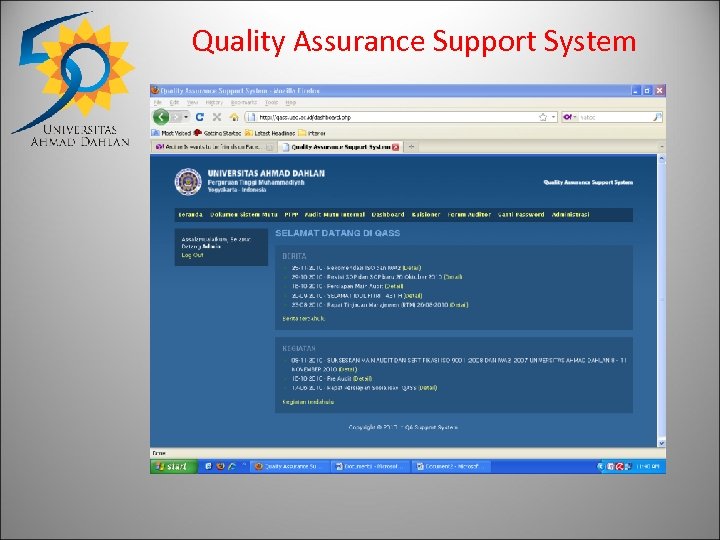
Task: Switch to Document1 Microsoft Word taskbar button
Action: [371, 467]
